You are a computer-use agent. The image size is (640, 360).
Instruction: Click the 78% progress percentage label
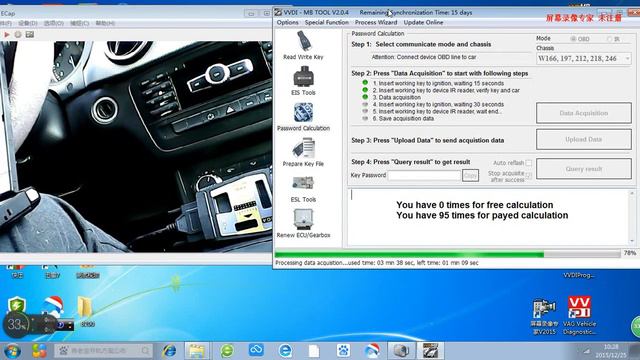(x=630, y=253)
